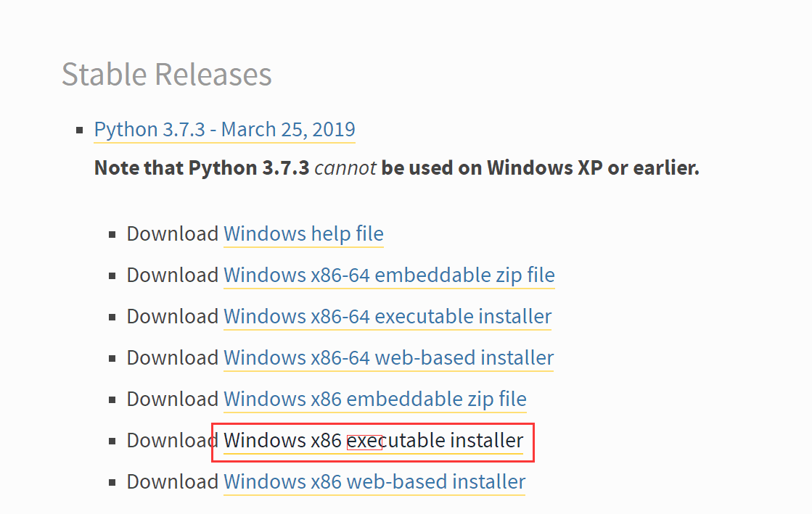The height and width of the screenshot is (514, 812).
Task: Click Windows x86-64 embeddable zip file link
Action: tap(389, 275)
